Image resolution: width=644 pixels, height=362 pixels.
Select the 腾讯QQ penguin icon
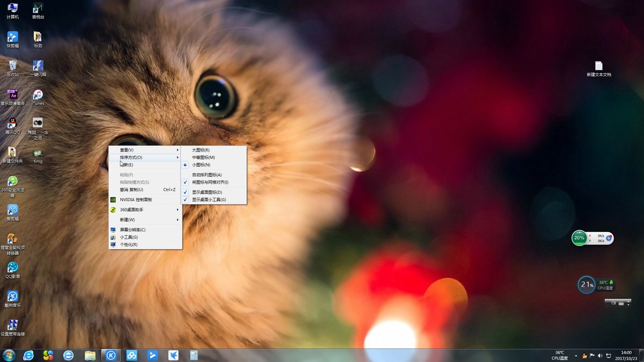click(x=13, y=126)
